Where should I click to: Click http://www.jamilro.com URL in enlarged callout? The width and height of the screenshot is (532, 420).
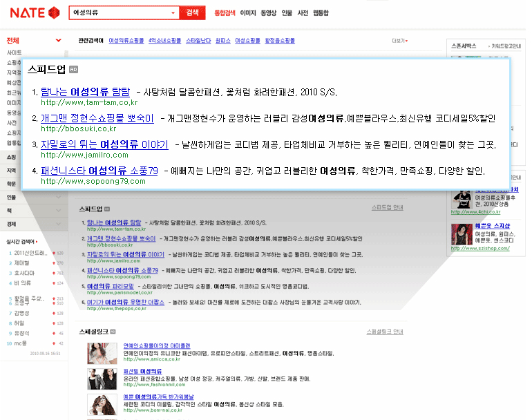[84, 155]
